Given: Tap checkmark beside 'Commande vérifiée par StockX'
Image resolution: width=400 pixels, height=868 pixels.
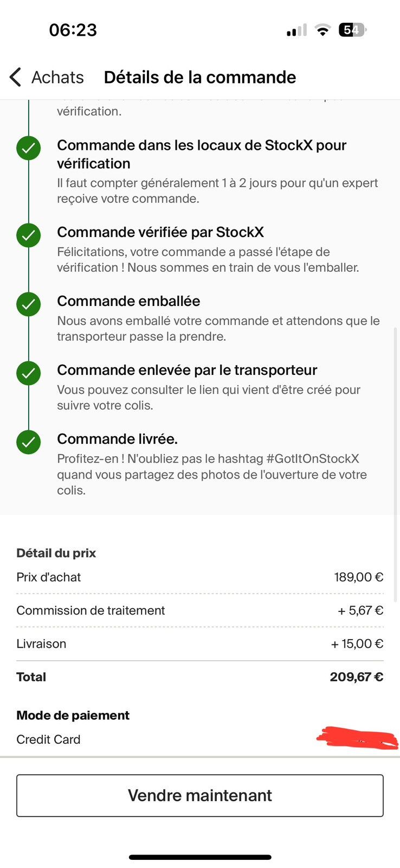Looking at the screenshot, I should click(28, 235).
